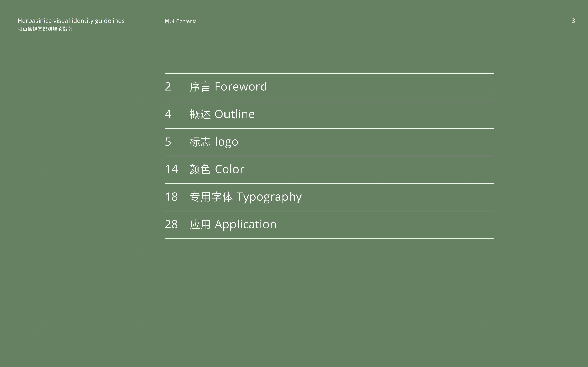Open the Foreword contents entry
Screen dimensions: 588x367
(329, 87)
